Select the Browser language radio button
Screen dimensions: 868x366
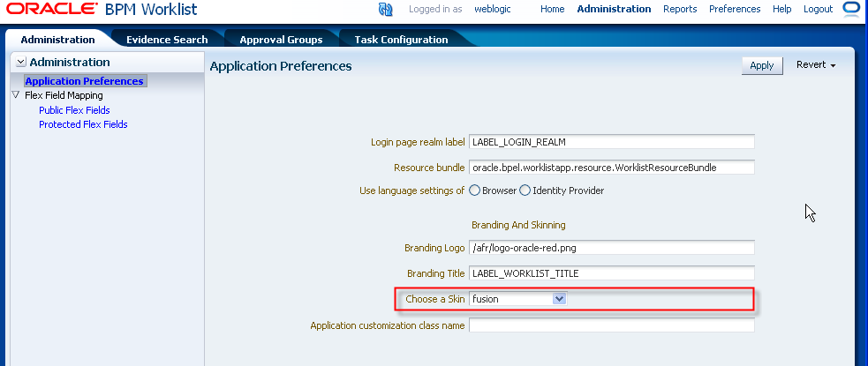[474, 190]
